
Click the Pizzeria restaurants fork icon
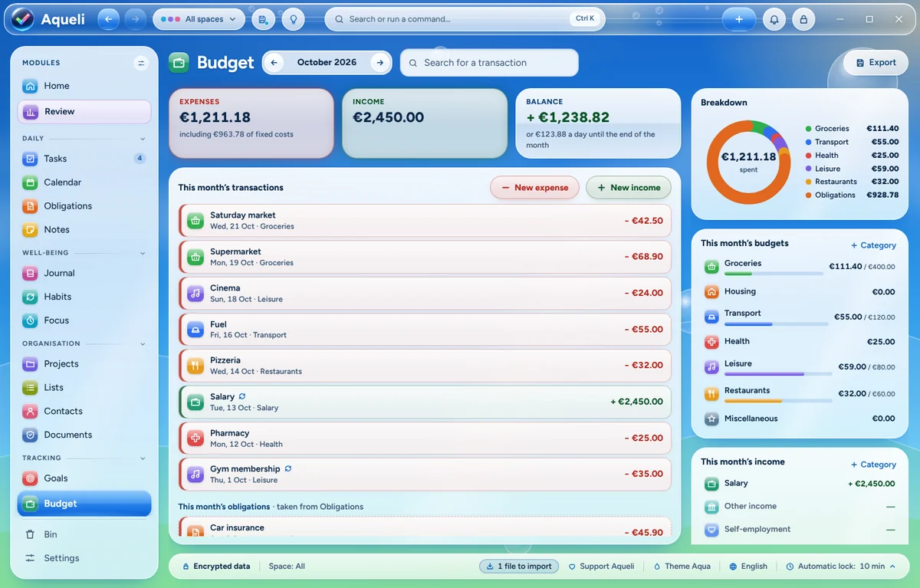(195, 366)
